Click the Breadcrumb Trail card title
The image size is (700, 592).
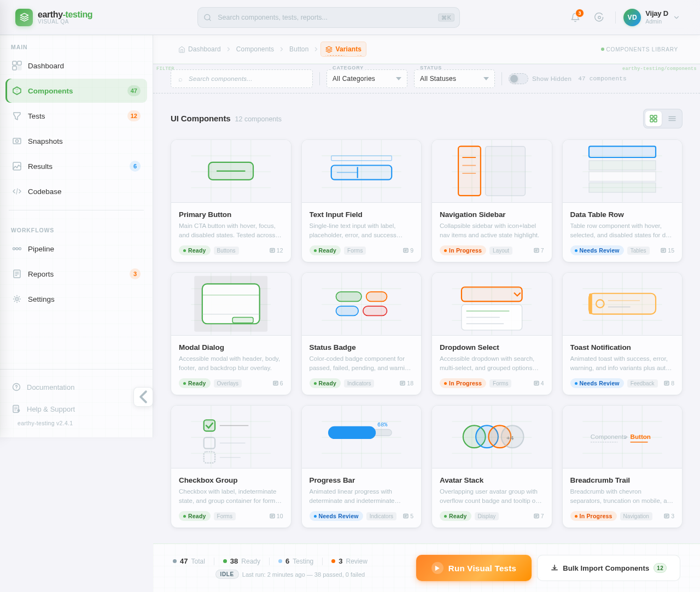click(600, 480)
